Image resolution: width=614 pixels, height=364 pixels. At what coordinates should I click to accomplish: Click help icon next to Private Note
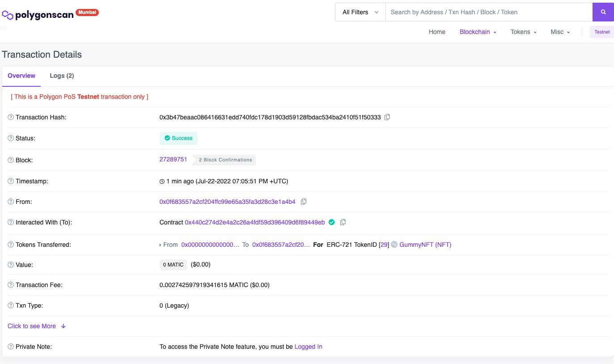[11, 347]
